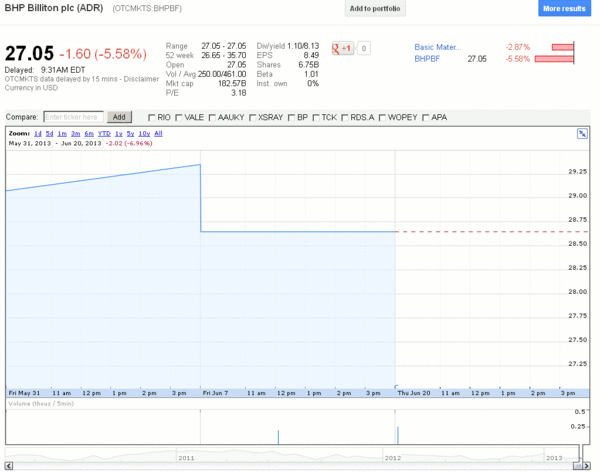The width and height of the screenshot is (600, 473).
Task: Check the VALE comparison box
Action: pos(180,117)
